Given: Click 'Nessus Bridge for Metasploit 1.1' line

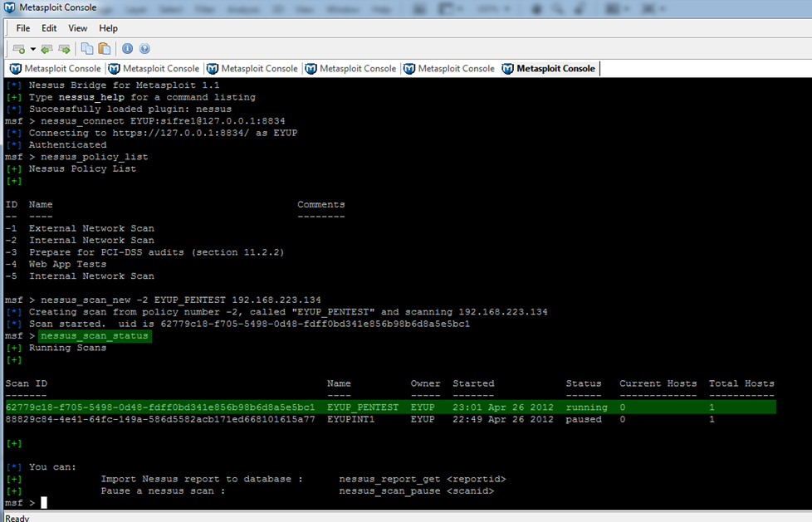Looking at the screenshot, I should point(113,85).
